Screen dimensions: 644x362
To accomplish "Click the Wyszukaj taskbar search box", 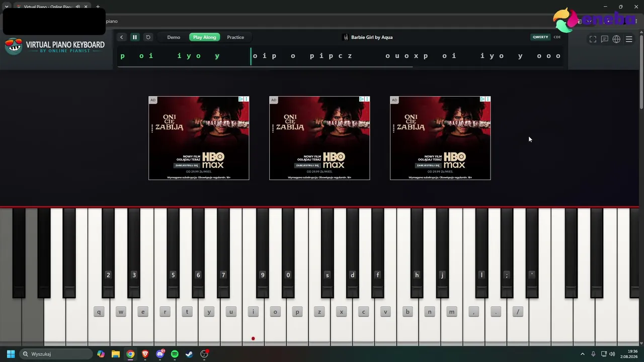I will pos(56,354).
